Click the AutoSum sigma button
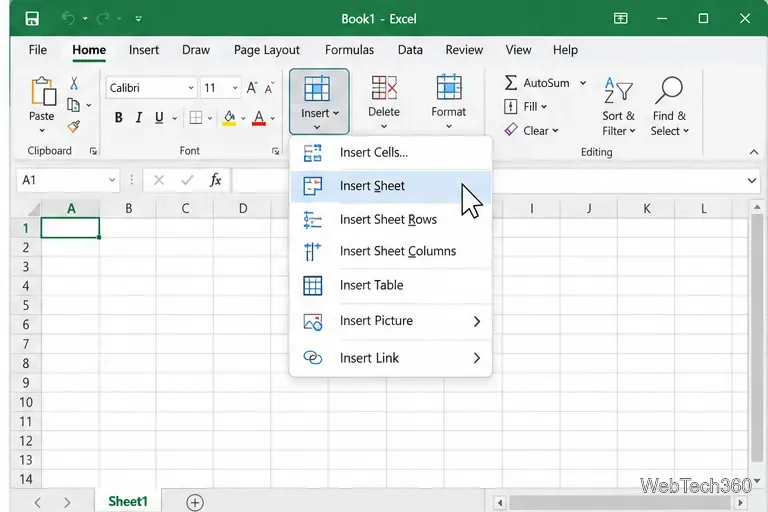768x512 pixels. click(537, 83)
